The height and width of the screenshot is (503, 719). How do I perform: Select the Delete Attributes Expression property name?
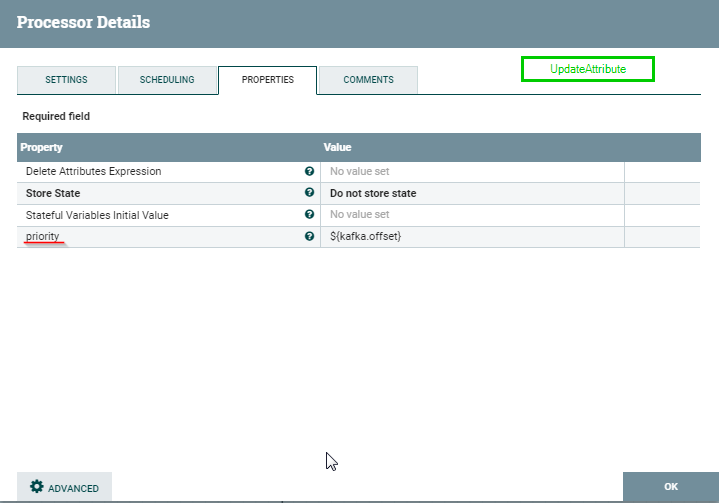coord(94,171)
